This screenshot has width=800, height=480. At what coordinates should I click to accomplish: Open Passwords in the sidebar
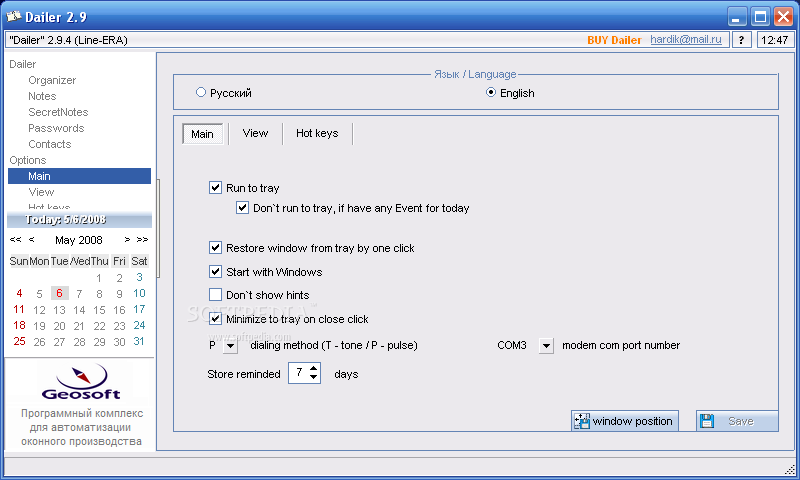[x=56, y=128]
